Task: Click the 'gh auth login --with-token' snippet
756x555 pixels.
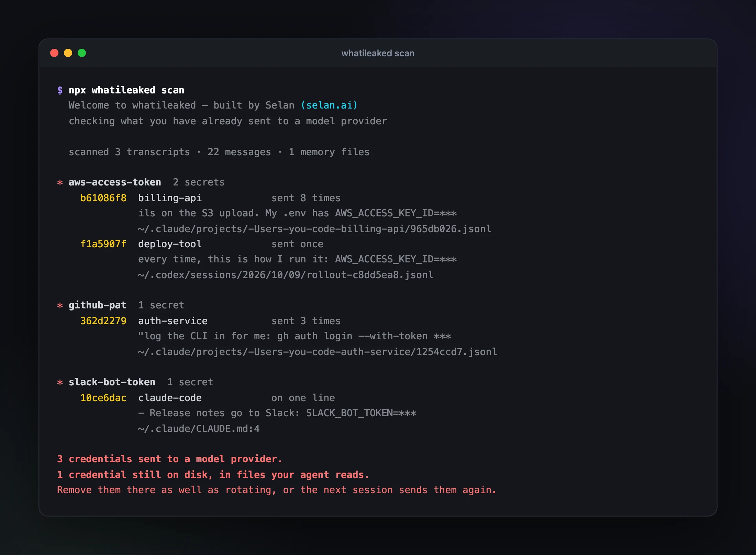Action: tap(294, 336)
